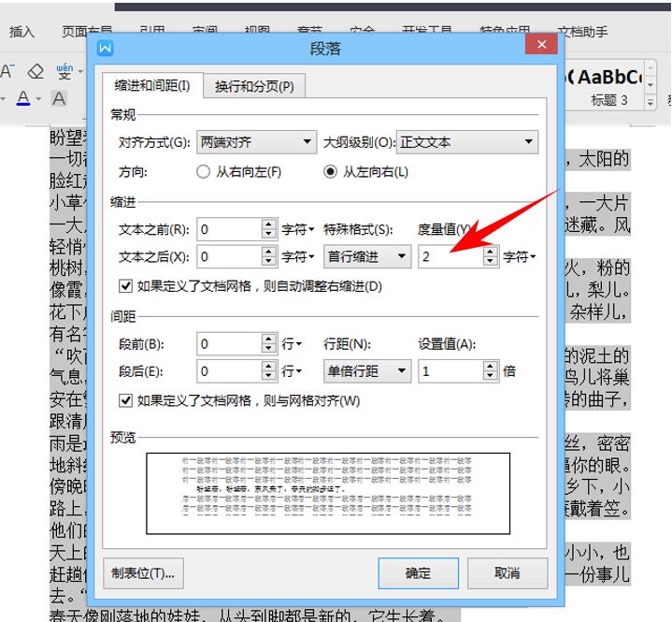
Task: Toggle 如果定义了文档网格，则自动调整右缩进(D) checkbox
Action: 125,285
